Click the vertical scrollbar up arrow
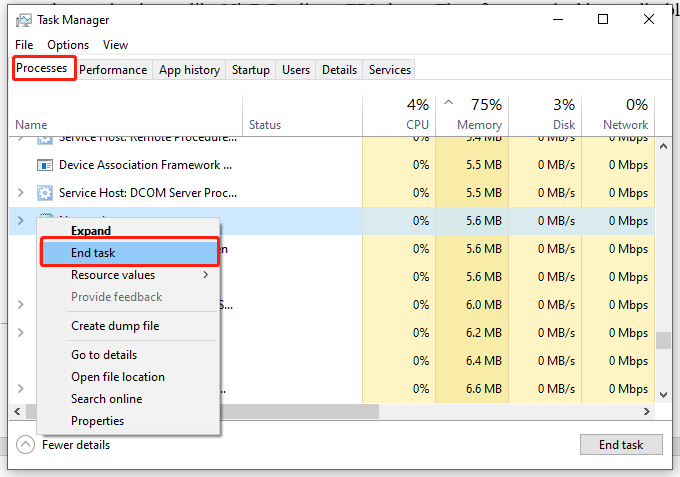 (x=663, y=147)
